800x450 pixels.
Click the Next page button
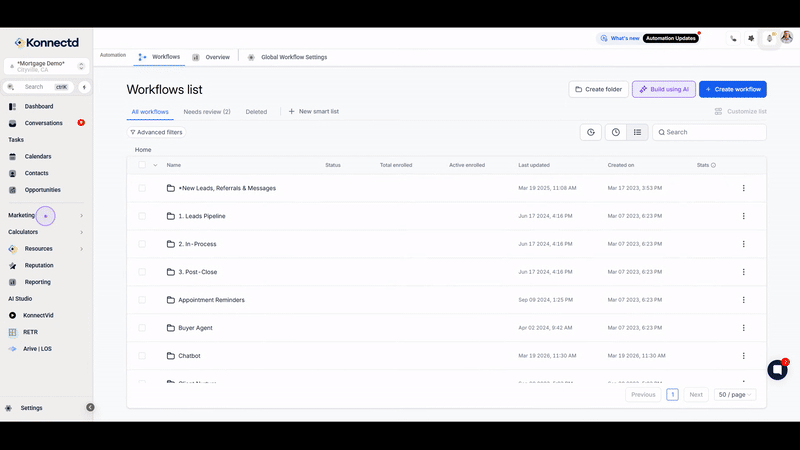696,395
